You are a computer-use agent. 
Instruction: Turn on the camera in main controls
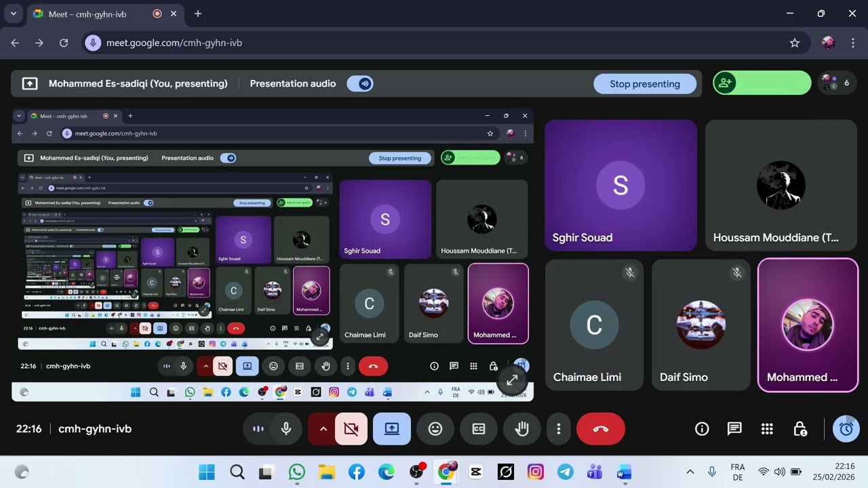point(351,429)
